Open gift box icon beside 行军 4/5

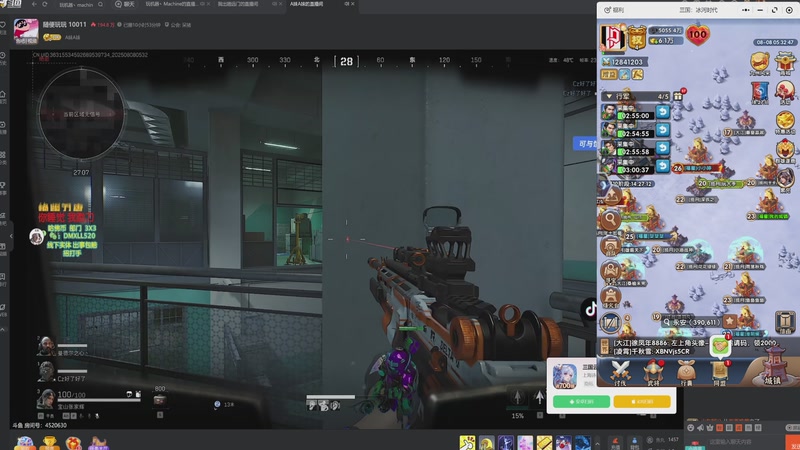pyautogui.click(x=679, y=95)
